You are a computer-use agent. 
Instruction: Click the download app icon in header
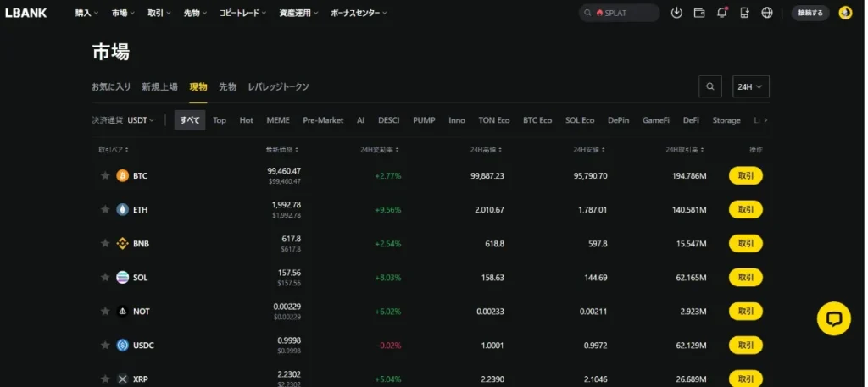point(676,13)
